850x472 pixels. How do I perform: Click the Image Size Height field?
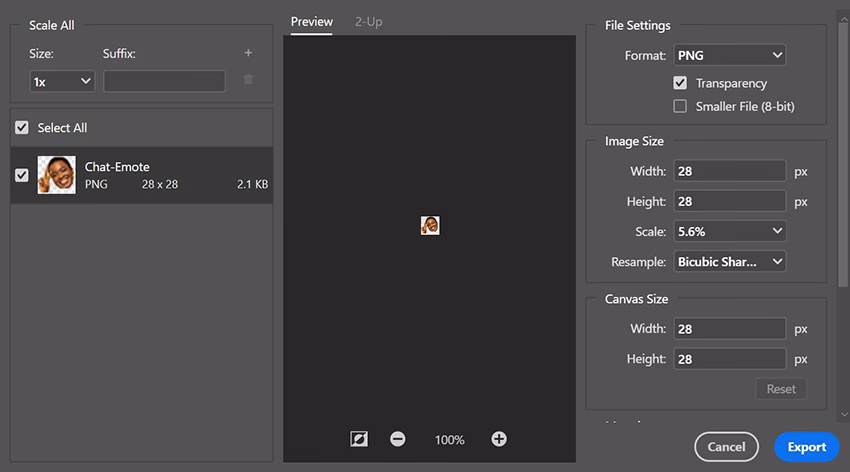tap(730, 202)
